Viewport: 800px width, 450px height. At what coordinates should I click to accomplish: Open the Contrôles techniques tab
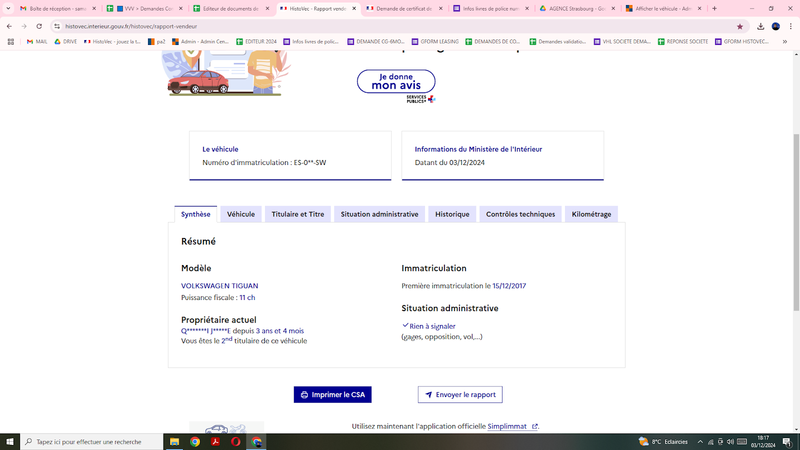click(520, 214)
